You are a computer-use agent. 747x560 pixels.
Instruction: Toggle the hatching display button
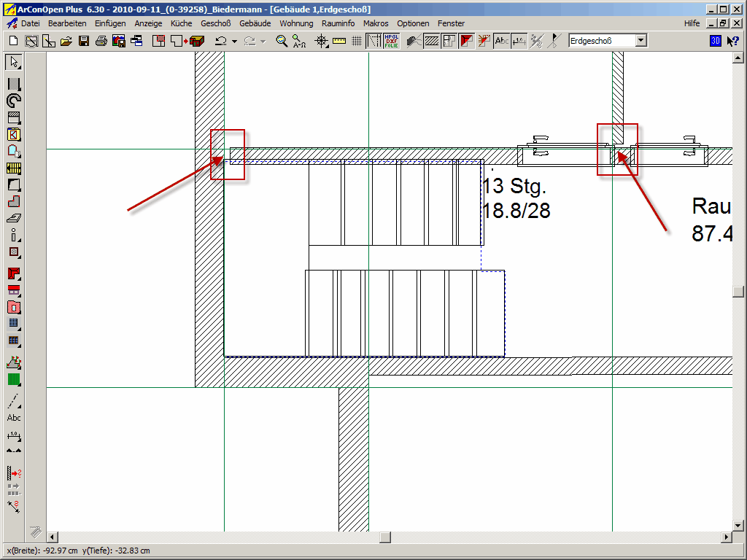[431, 41]
